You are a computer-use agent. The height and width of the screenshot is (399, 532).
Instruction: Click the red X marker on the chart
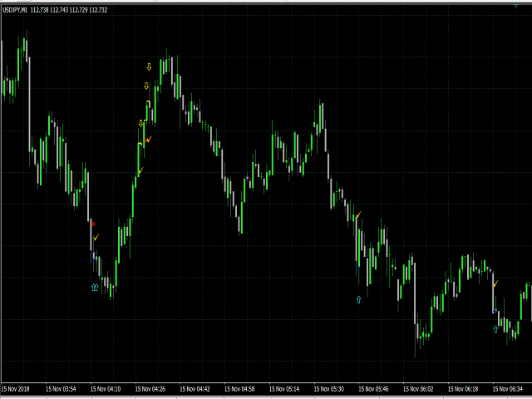click(94, 224)
